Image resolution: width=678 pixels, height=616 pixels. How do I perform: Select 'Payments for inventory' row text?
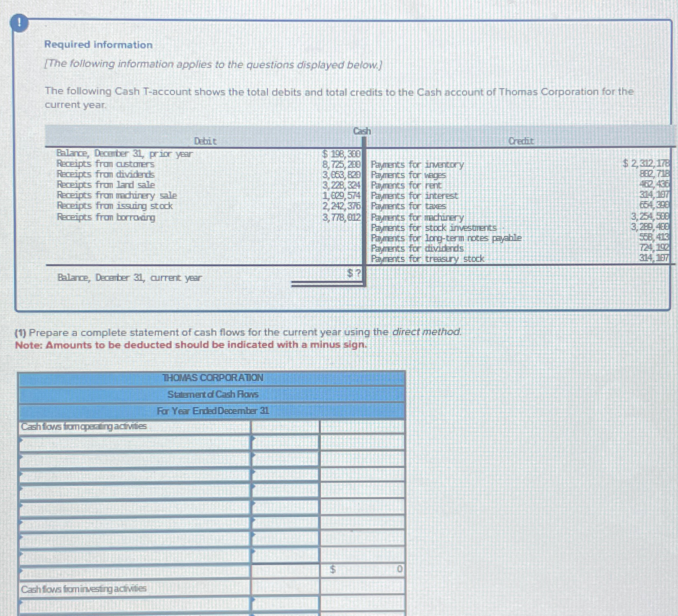point(417,165)
